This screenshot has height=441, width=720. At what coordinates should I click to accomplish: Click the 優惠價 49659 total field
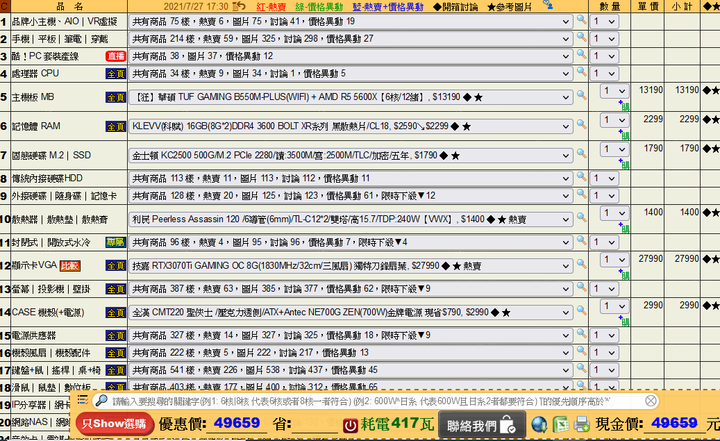click(237, 424)
